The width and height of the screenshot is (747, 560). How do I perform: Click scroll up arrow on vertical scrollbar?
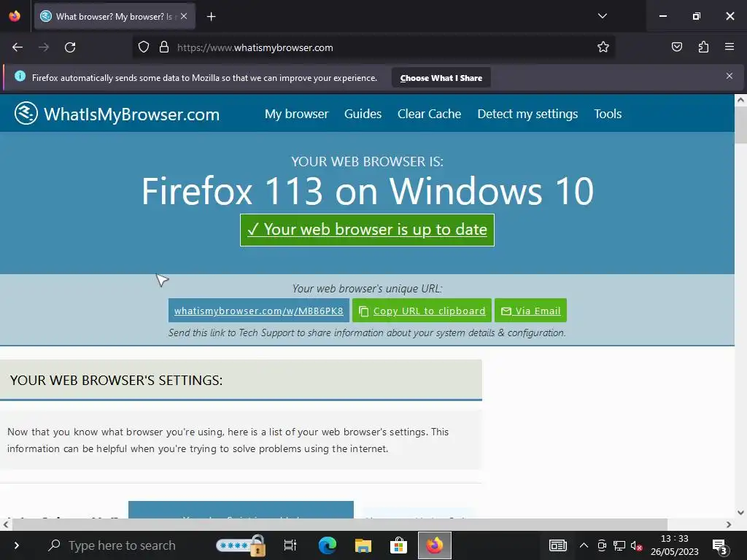tap(740, 99)
